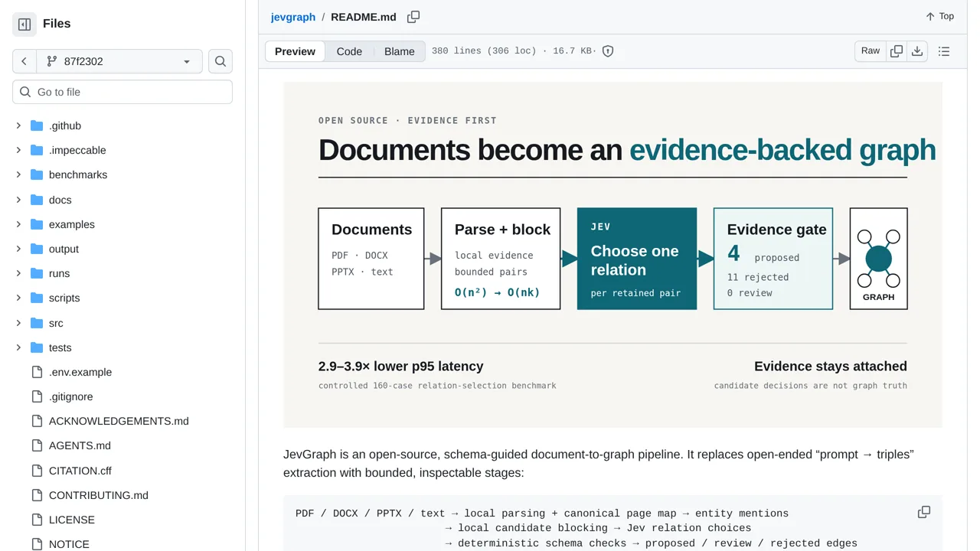Expand the .impeccable folder chevron
Viewport: 980px width, 551px height.
(x=18, y=150)
